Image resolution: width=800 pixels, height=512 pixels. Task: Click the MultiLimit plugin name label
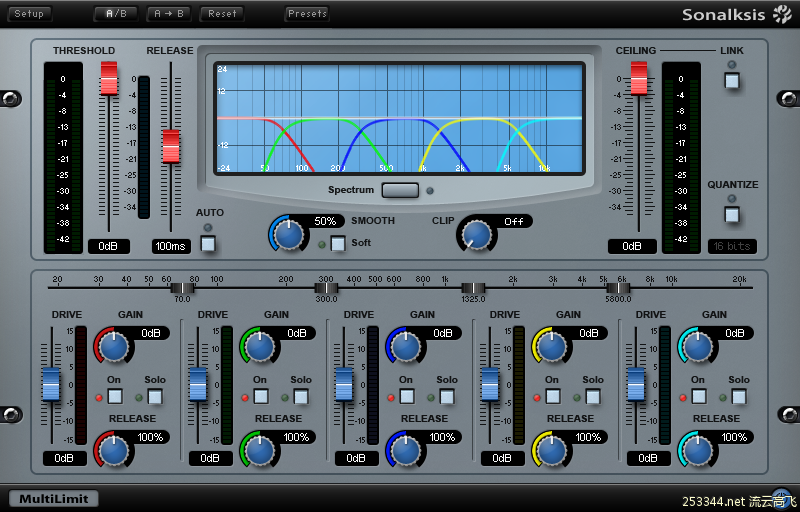click(x=54, y=499)
